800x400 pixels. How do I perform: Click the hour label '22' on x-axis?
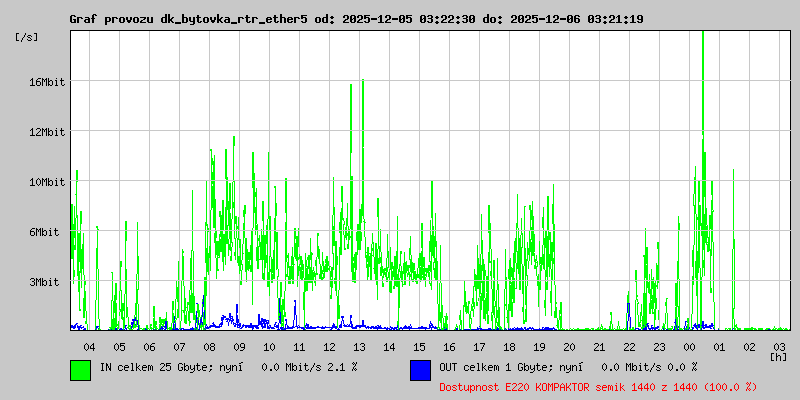[630, 347]
